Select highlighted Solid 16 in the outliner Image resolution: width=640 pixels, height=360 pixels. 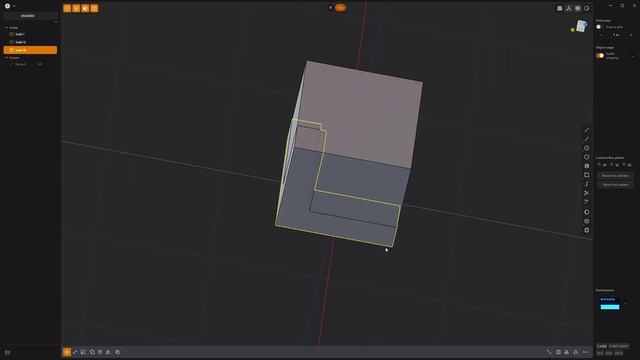click(x=30, y=50)
